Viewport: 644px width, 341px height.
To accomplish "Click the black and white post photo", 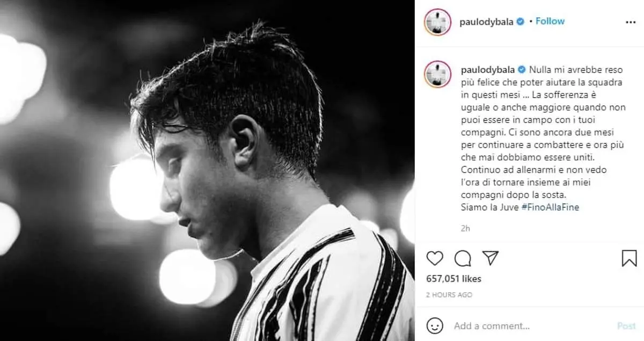I will (207, 170).
